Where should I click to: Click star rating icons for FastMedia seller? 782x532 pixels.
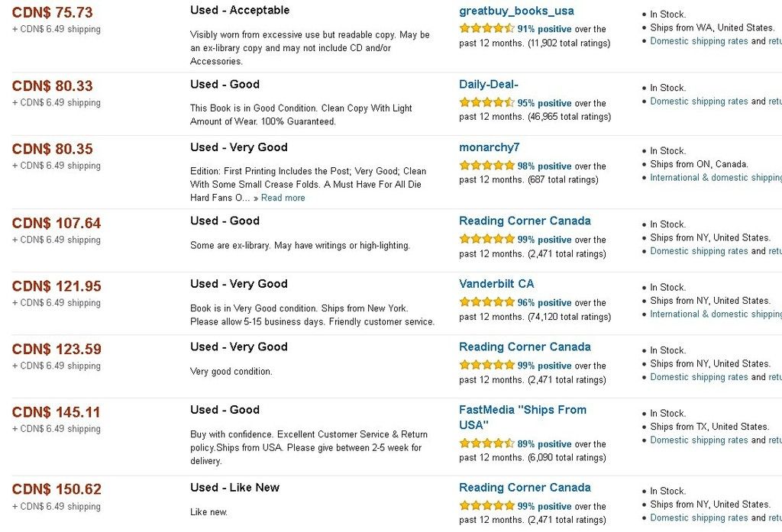(x=486, y=443)
